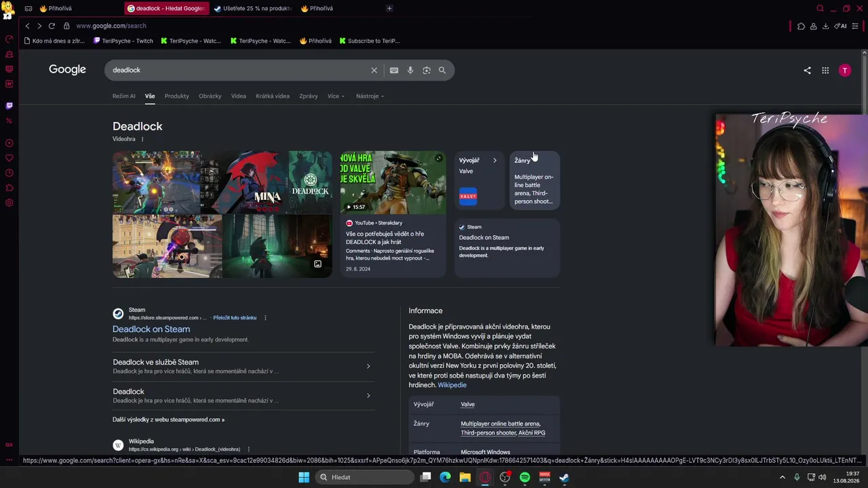Expand the Deadlock ve službě Steam row
868x488 pixels.
(243, 366)
